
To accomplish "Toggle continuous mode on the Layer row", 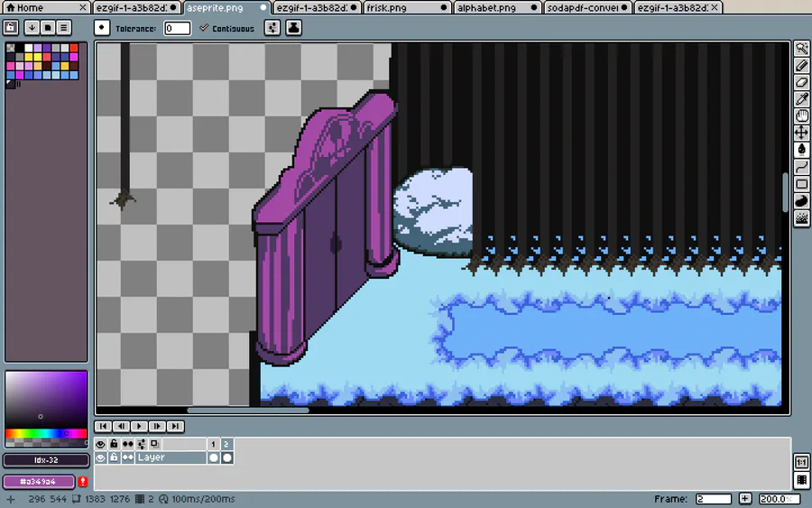I will pos(127,457).
